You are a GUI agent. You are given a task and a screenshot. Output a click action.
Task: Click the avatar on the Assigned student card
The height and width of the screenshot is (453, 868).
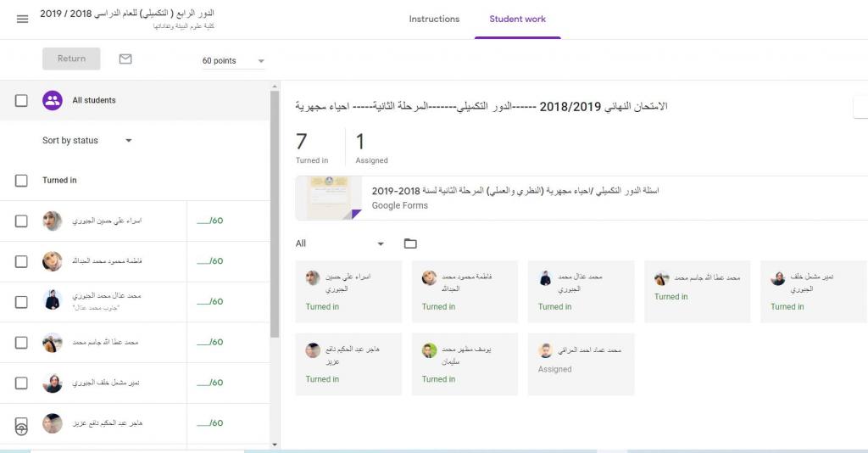tap(546, 350)
